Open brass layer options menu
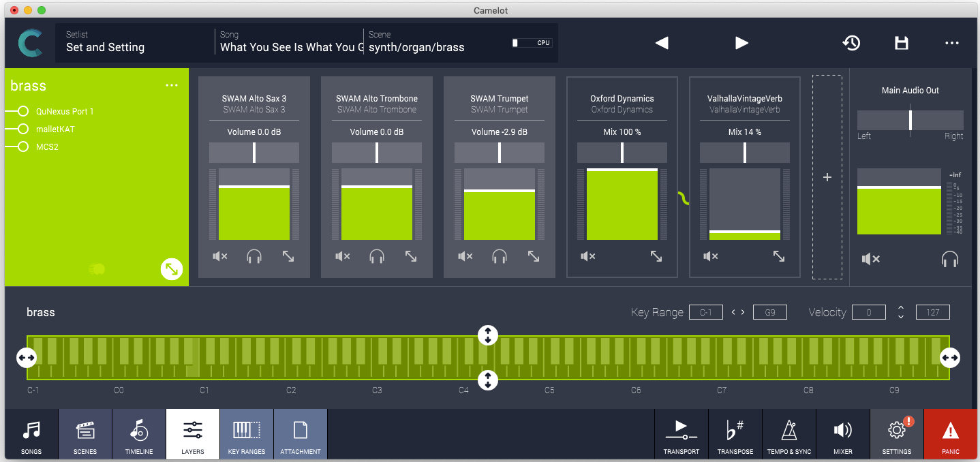This screenshot has width=980, height=462. tap(172, 85)
